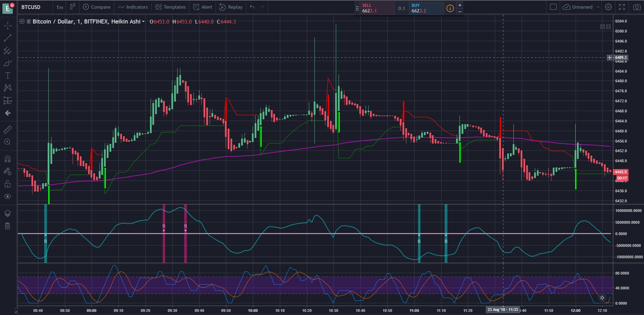The height and width of the screenshot is (315, 644).
Task: Open chart settings gear
Action: coord(608,7)
